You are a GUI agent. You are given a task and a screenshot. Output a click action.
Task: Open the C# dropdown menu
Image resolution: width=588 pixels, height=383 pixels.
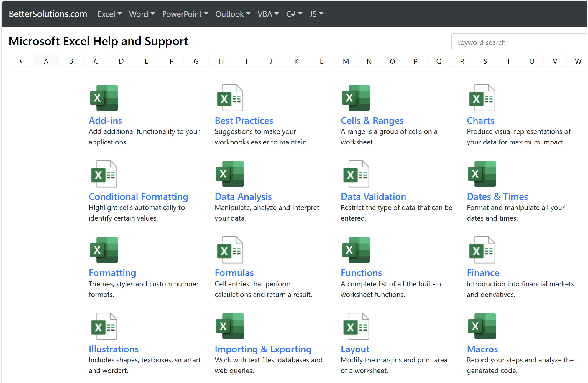(x=294, y=14)
